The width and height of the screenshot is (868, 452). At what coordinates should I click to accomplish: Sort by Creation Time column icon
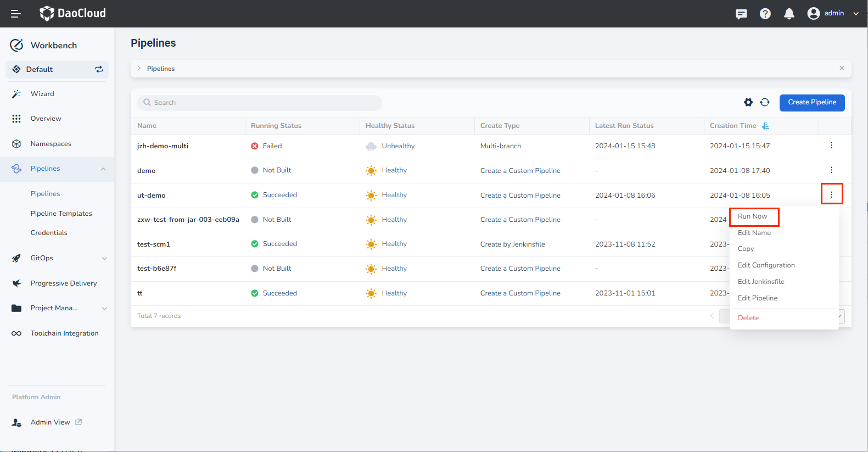tap(765, 126)
